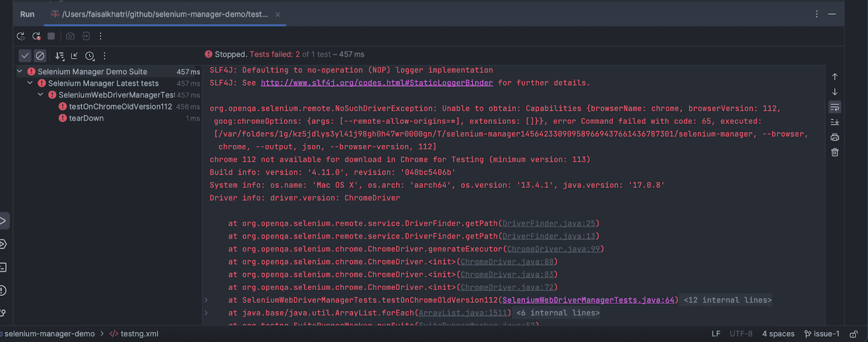The height and width of the screenshot is (342, 868).
Task: Change LF line separator in status bar
Action: [716, 334]
